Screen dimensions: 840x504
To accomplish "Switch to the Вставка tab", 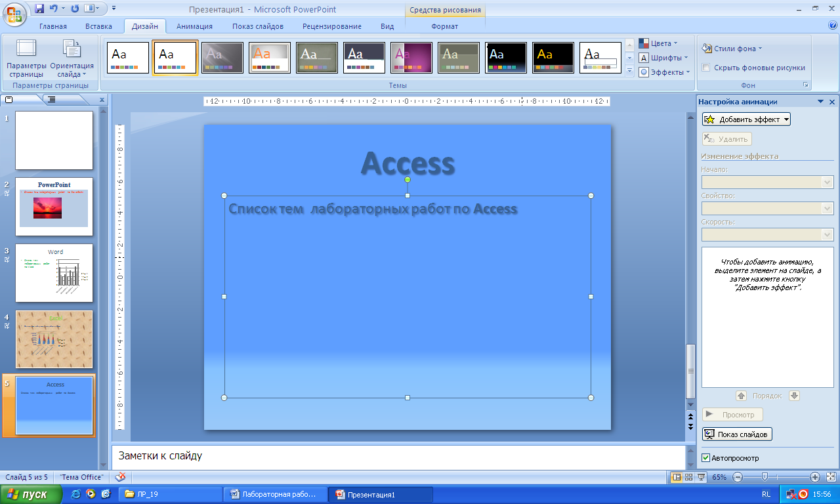I will pyautogui.click(x=98, y=26).
